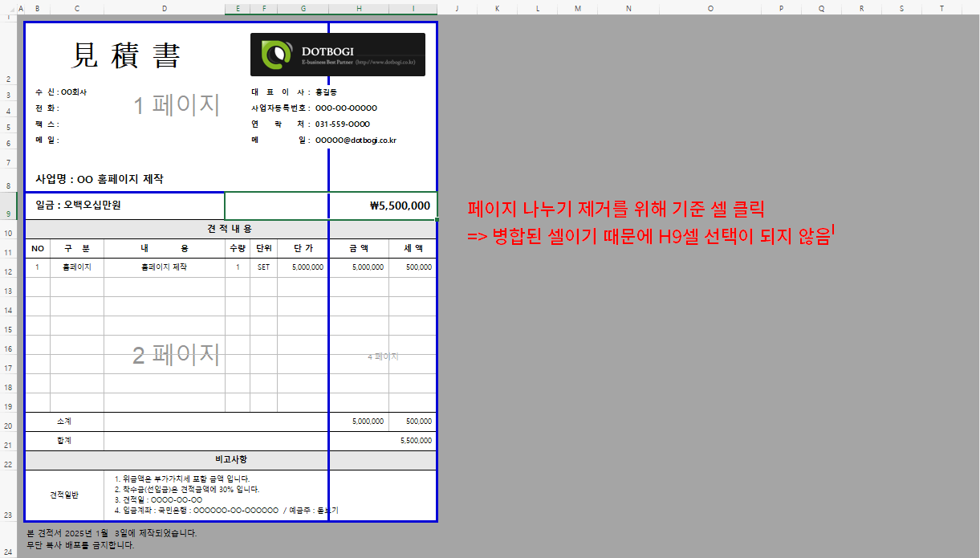Click footer text 본 견적서 2025년 1월 3일에 제작되었습니다
This screenshot has width=980, height=558.
click(112, 532)
